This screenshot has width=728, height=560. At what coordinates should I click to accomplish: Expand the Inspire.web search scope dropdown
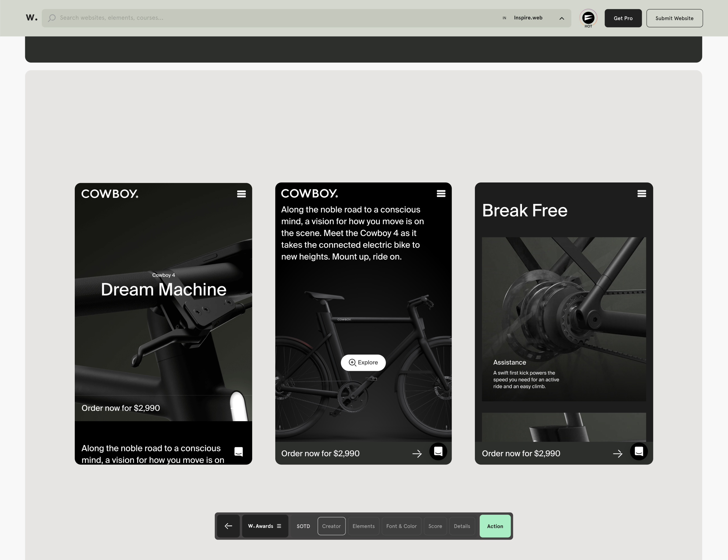(x=561, y=18)
